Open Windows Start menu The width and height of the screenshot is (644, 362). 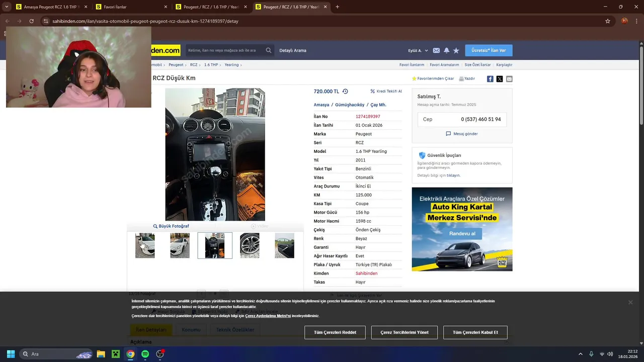pyautogui.click(x=11, y=354)
